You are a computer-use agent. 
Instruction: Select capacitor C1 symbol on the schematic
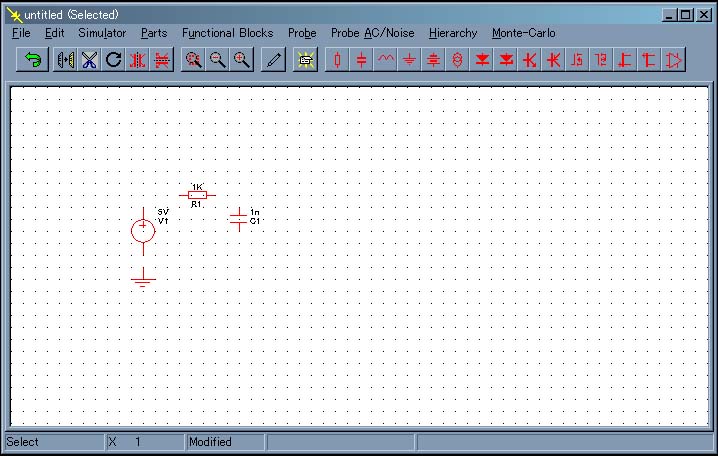pyautogui.click(x=239, y=219)
